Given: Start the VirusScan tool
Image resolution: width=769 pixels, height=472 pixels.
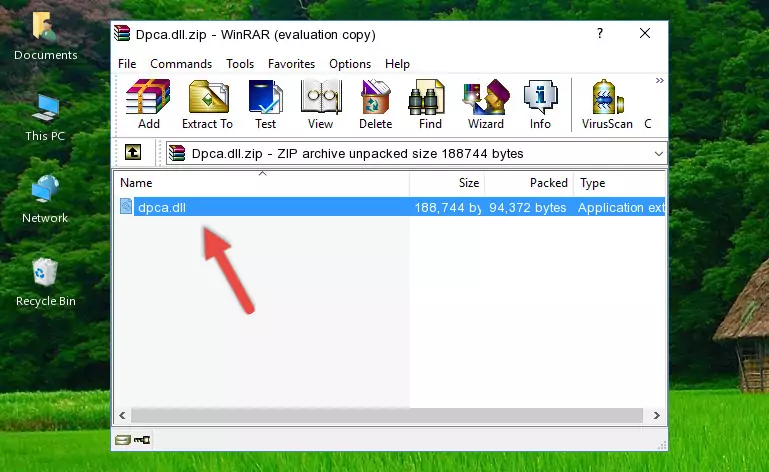Looking at the screenshot, I should pyautogui.click(x=607, y=105).
